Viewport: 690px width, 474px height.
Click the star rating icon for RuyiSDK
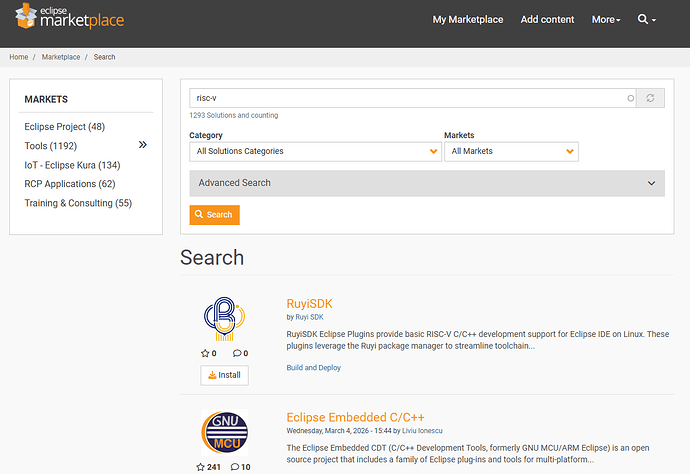point(205,353)
